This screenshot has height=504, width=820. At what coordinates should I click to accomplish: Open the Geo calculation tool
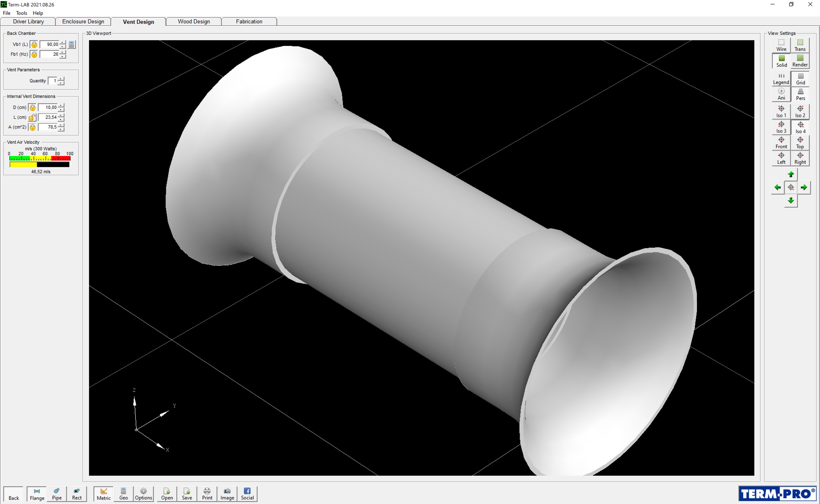(x=123, y=494)
